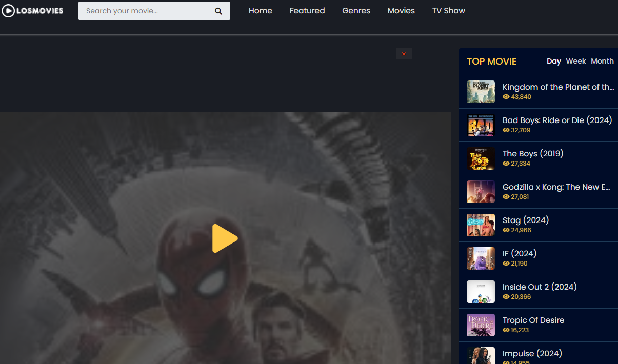Click eye icon beside 27,081 views
This screenshot has width=618, height=364.
[506, 197]
